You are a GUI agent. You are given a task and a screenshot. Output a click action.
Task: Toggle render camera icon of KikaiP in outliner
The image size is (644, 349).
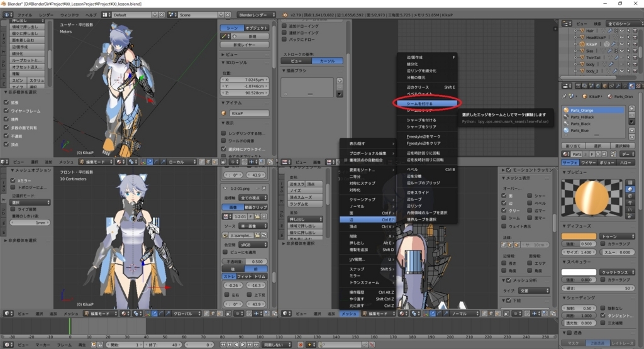tap(635, 44)
